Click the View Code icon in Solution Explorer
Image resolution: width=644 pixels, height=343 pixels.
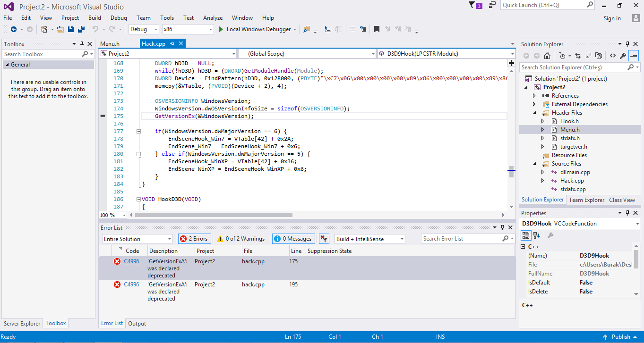(x=612, y=56)
